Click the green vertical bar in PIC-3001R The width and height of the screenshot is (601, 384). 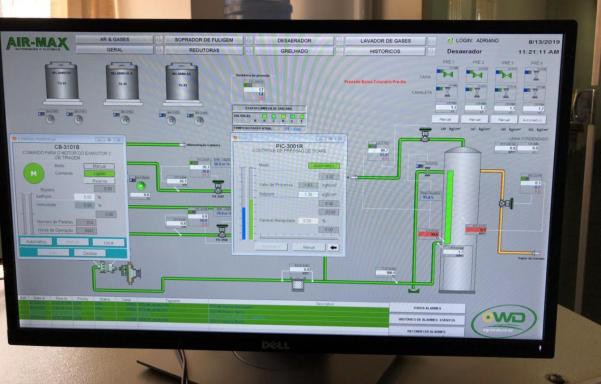pyautogui.click(x=251, y=219)
